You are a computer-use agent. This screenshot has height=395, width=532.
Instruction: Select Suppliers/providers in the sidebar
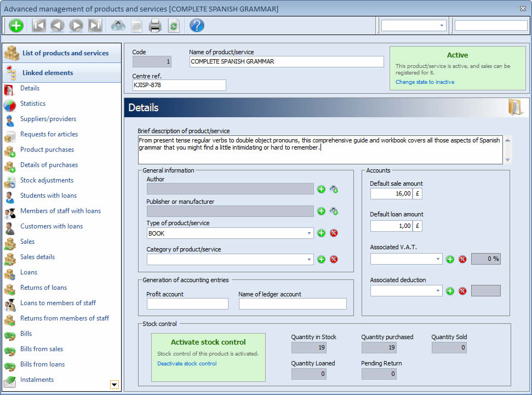pos(48,119)
